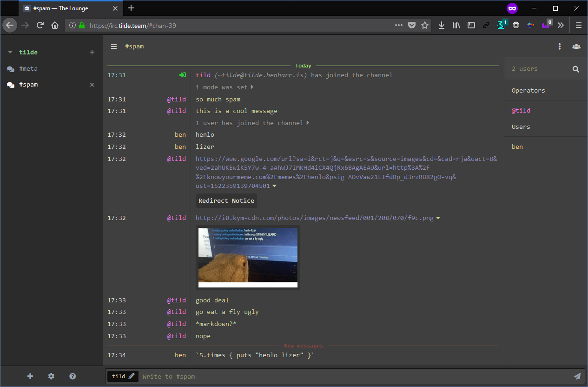
Task: Select the '#spam — The Lounge' browser tab
Action: [71, 8]
